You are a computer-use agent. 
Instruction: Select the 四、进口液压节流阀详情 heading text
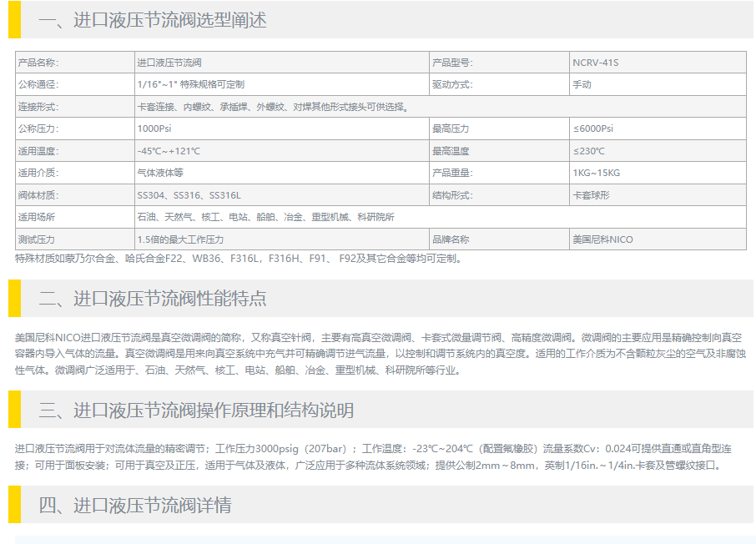click(x=135, y=506)
